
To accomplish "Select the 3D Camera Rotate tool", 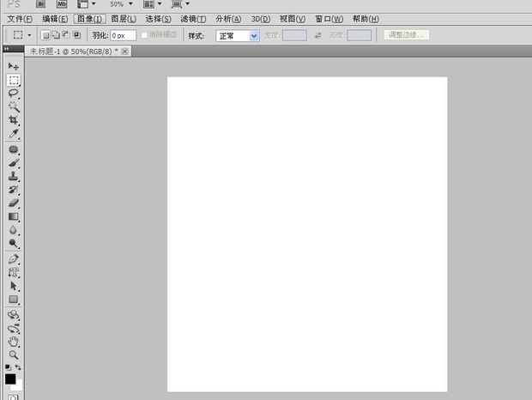I will (x=13, y=329).
